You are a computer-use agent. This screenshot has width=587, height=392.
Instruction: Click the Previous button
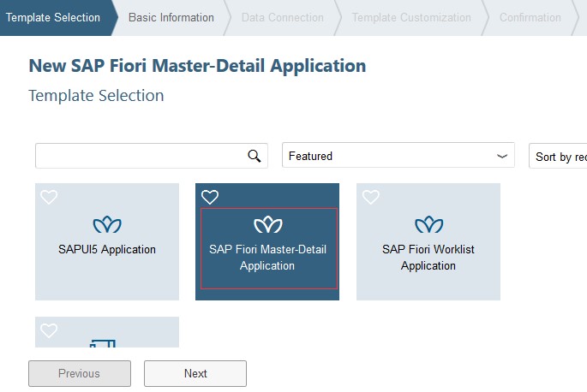coord(80,373)
